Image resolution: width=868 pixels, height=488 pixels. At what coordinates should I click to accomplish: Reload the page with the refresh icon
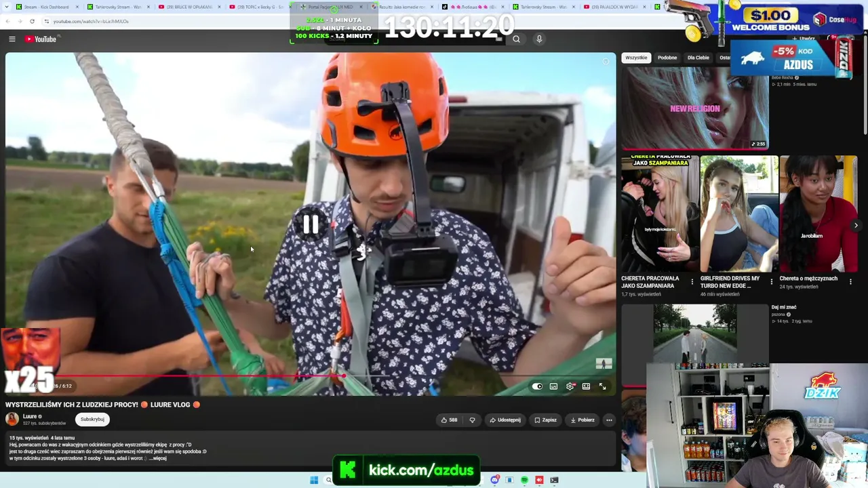[x=32, y=21]
